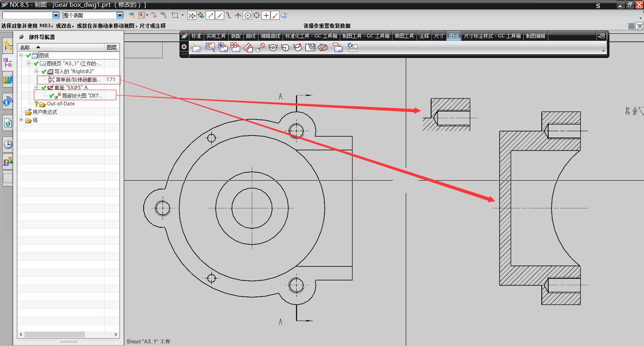Open the Roles sidebar tab

tap(8, 162)
